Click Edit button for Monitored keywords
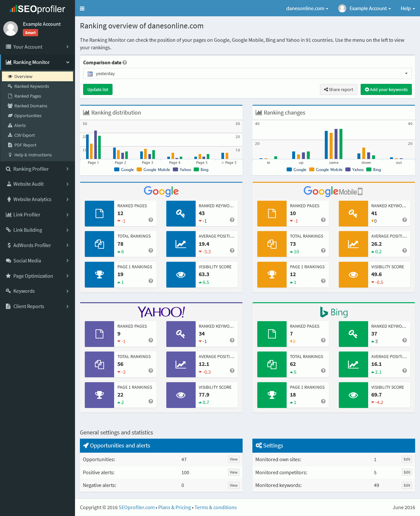 point(407,485)
